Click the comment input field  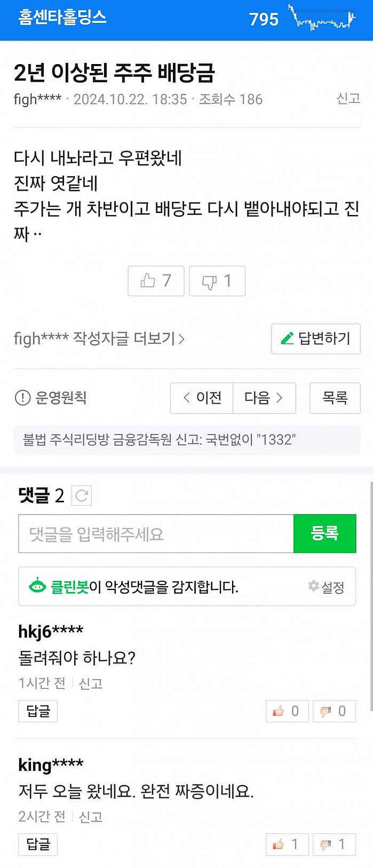[155, 533]
